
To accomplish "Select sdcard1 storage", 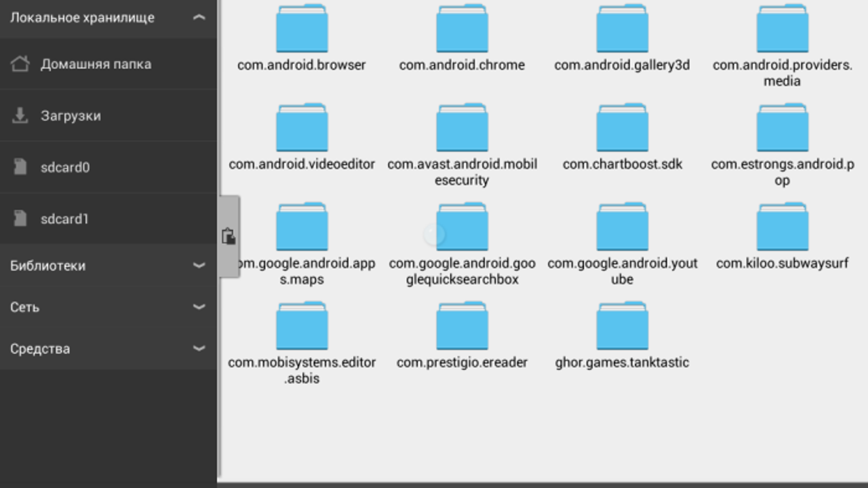I will point(64,219).
